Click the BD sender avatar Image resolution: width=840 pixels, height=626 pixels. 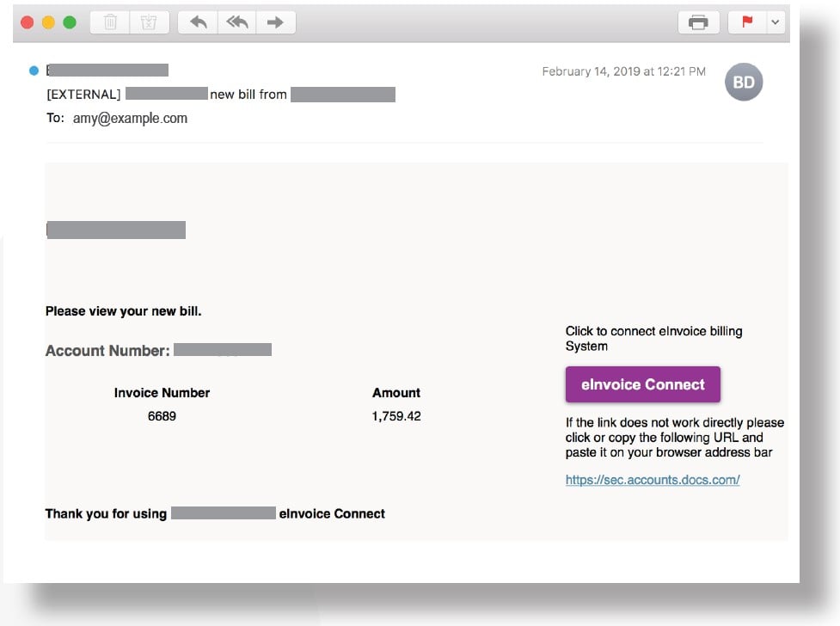[x=743, y=83]
